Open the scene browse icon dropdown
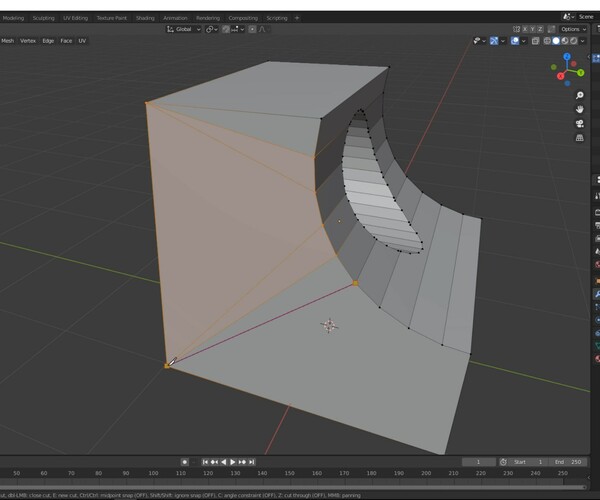This screenshot has width=600, height=500. pos(568,17)
